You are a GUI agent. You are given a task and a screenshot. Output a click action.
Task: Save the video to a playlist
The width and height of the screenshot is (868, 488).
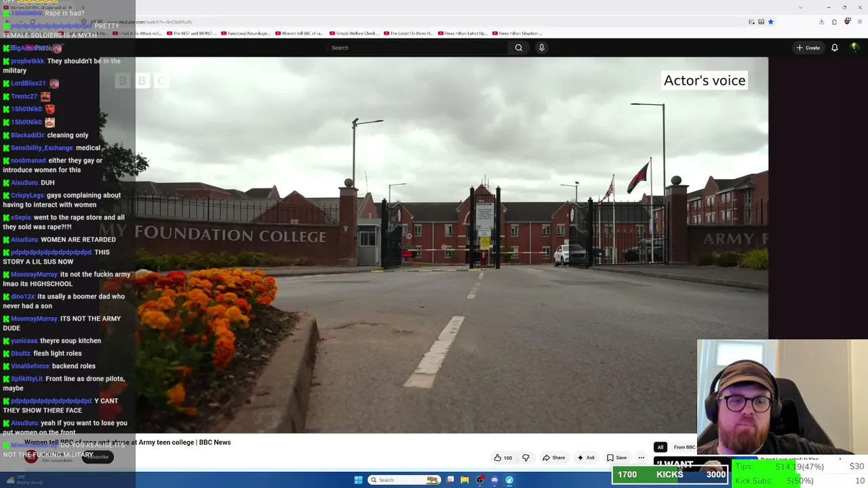click(616, 457)
